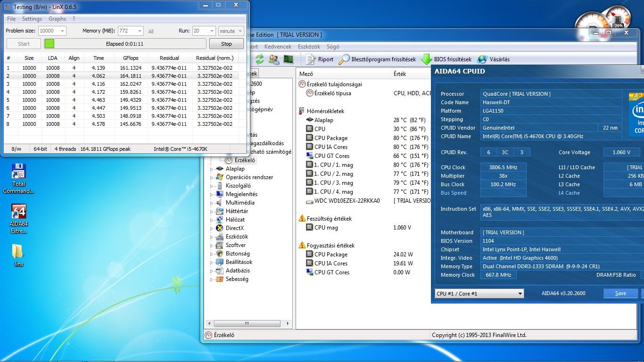
Task: Click the LinX elapsed time progress bar
Action: [x=125, y=44]
